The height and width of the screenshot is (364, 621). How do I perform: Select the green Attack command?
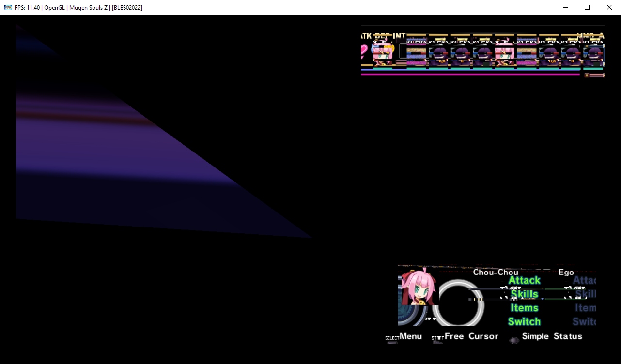[524, 280]
